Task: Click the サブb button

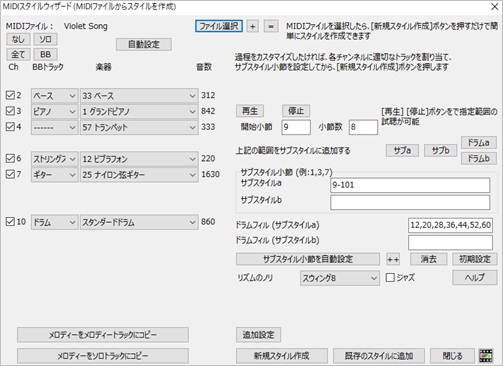Action: coord(440,150)
